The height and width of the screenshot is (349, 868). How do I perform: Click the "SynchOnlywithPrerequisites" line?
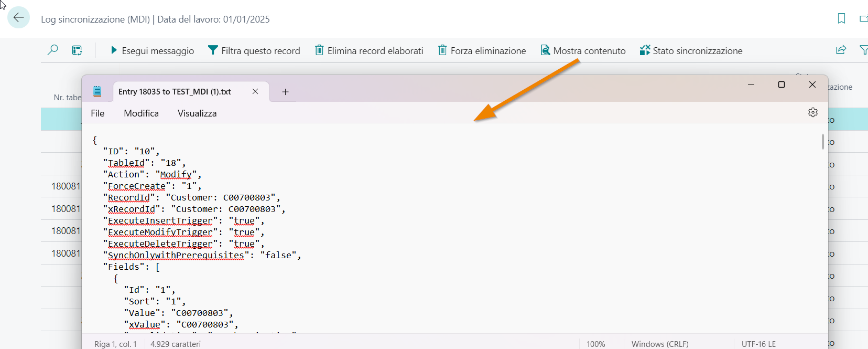click(202, 256)
